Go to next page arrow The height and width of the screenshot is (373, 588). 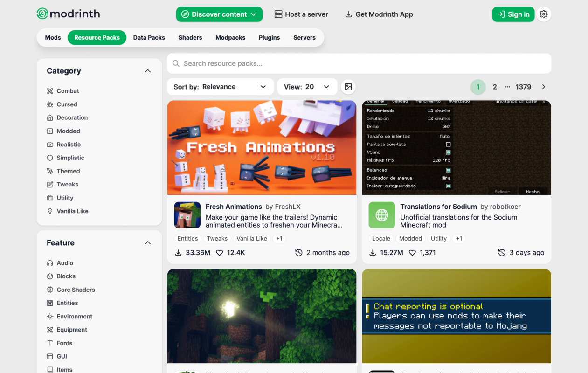[544, 87]
